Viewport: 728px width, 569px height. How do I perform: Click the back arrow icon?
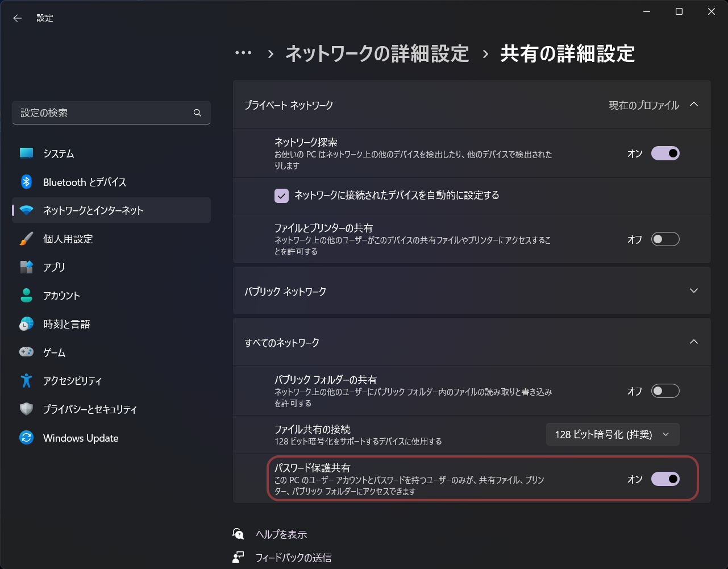coord(18,18)
